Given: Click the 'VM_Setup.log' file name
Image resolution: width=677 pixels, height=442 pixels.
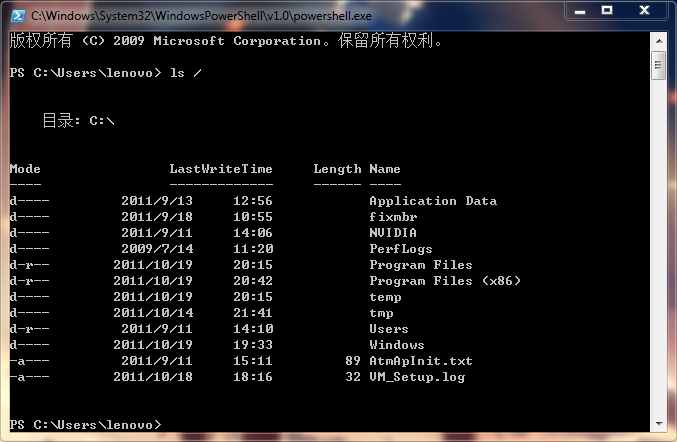Looking at the screenshot, I should coord(417,377).
